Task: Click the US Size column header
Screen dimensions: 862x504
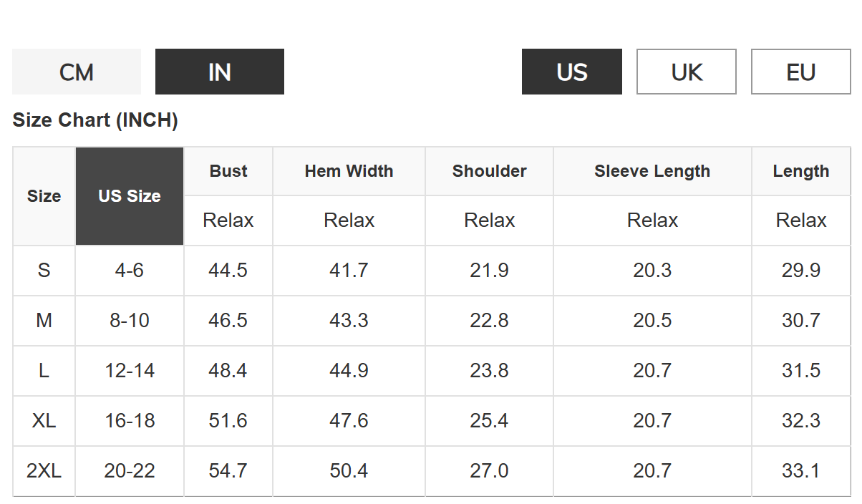Action: pyautogui.click(x=130, y=196)
